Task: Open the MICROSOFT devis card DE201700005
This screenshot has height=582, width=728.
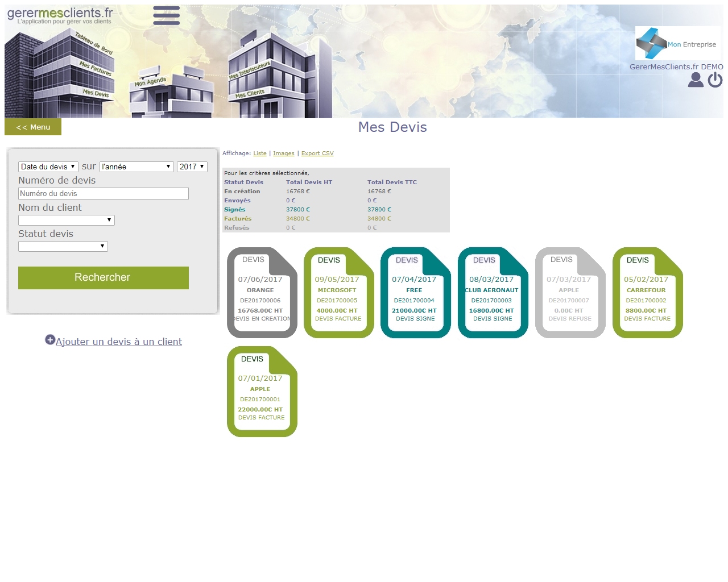Action: click(x=339, y=293)
